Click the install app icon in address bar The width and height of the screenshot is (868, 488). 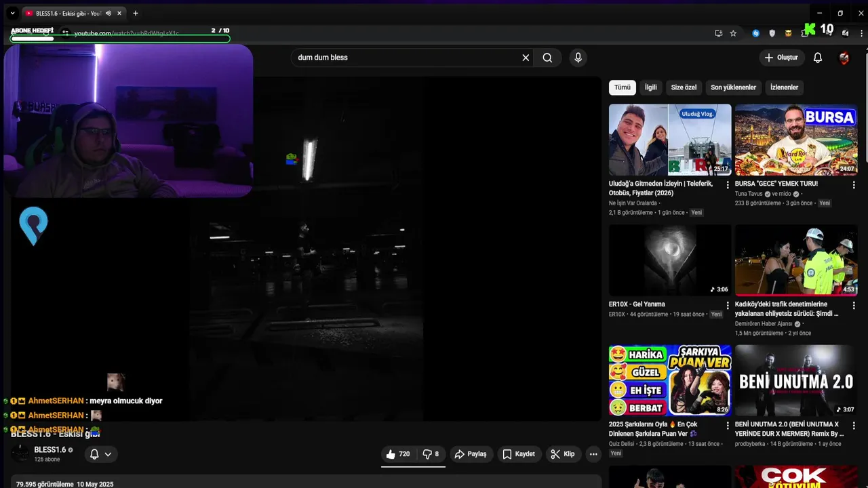(x=719, y=33)
